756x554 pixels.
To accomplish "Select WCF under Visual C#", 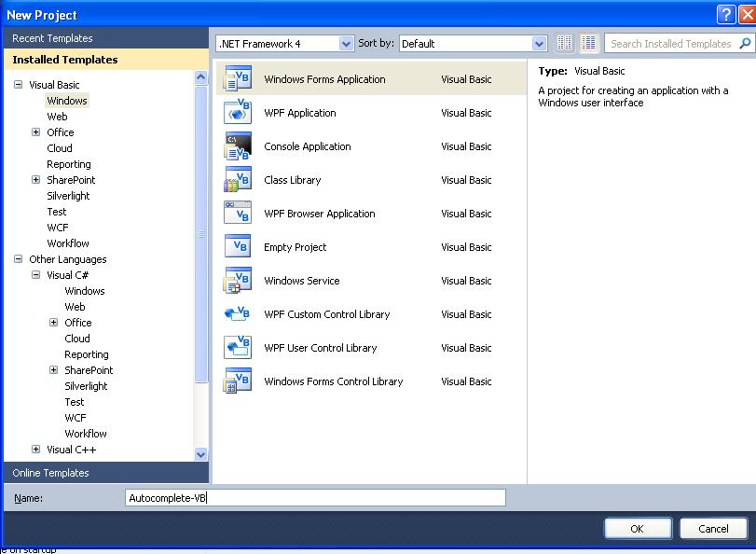I will pos(76,418).
